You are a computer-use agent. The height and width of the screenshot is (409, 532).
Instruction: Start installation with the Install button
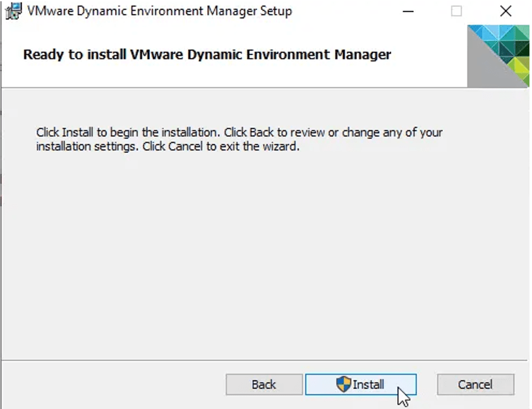(x=361, y=384)
